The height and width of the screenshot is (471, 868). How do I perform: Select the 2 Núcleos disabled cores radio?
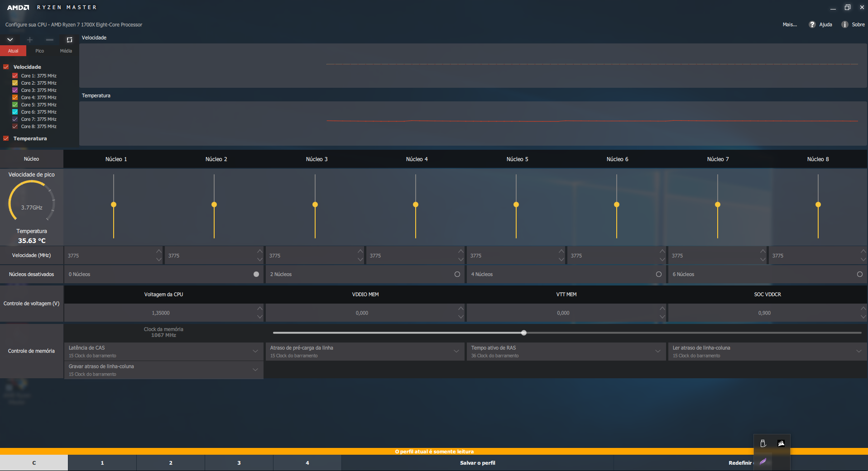[457, 274]
